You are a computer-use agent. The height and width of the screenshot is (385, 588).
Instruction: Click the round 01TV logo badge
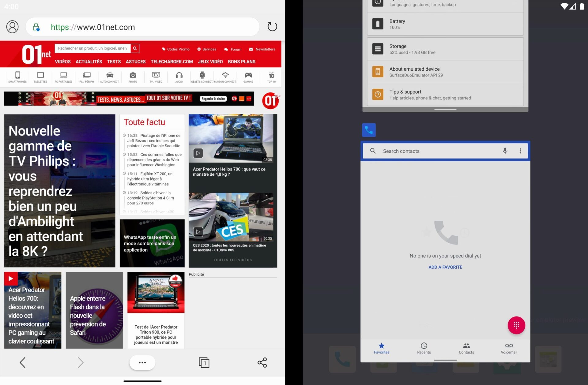271,100
